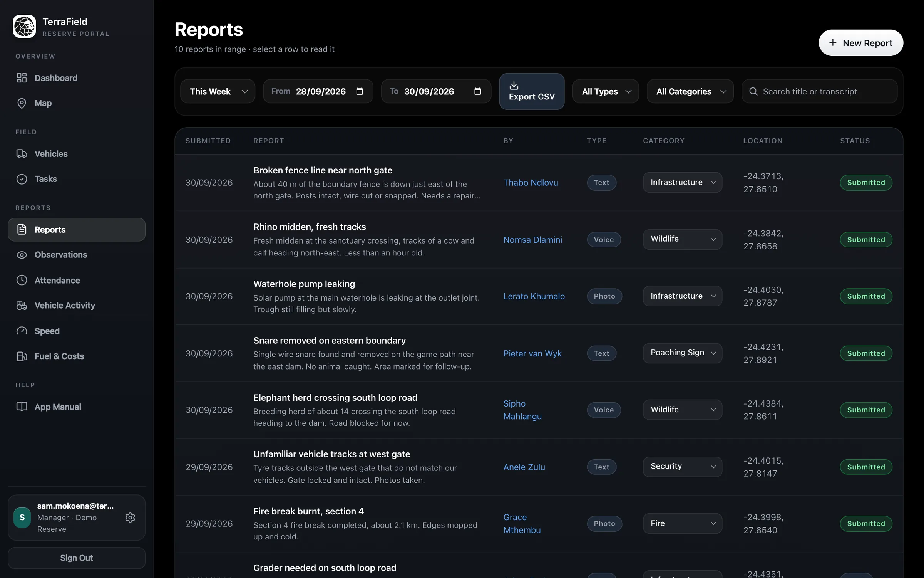Viewport: 924px width, 578px height.
Task: Click Voice type badge on Elephant herd row
Action: click(x=604, y=410)
